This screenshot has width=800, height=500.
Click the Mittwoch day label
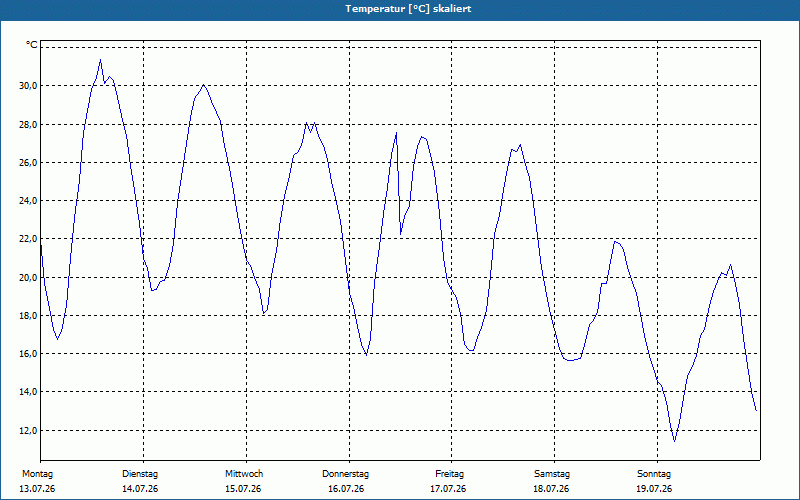(x=244, y=474)
